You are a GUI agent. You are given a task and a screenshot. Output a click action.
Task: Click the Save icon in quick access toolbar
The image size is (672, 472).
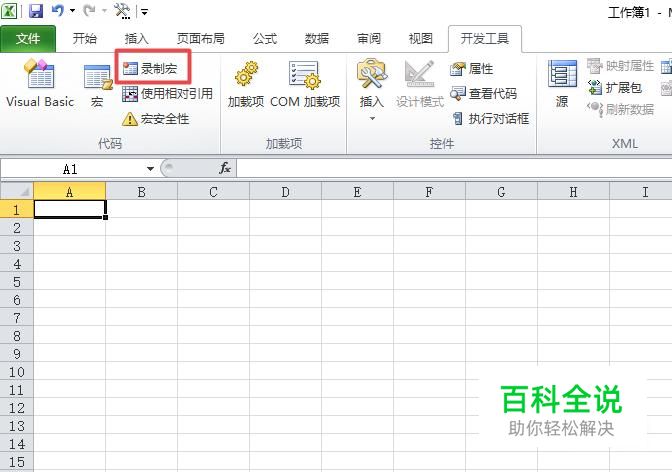pos(36,11)
